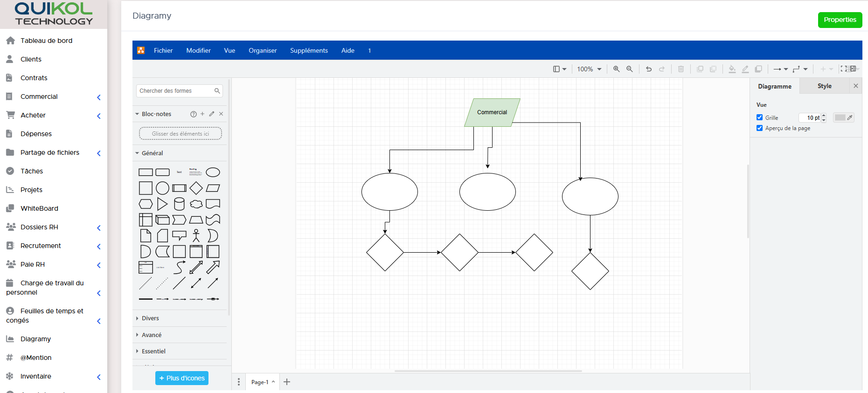Click the zoom in magnifier icon
Viewport: 868px width, 393px height.
coord(616,69)
